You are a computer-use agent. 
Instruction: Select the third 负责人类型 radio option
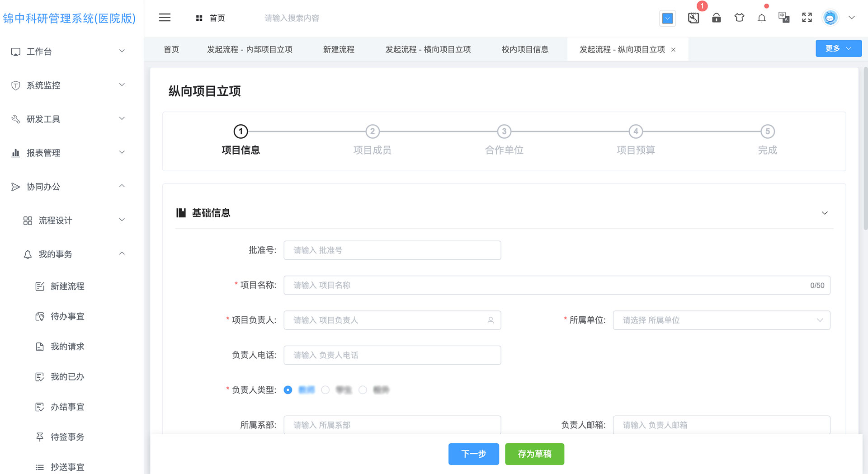(x=363, y=390)
